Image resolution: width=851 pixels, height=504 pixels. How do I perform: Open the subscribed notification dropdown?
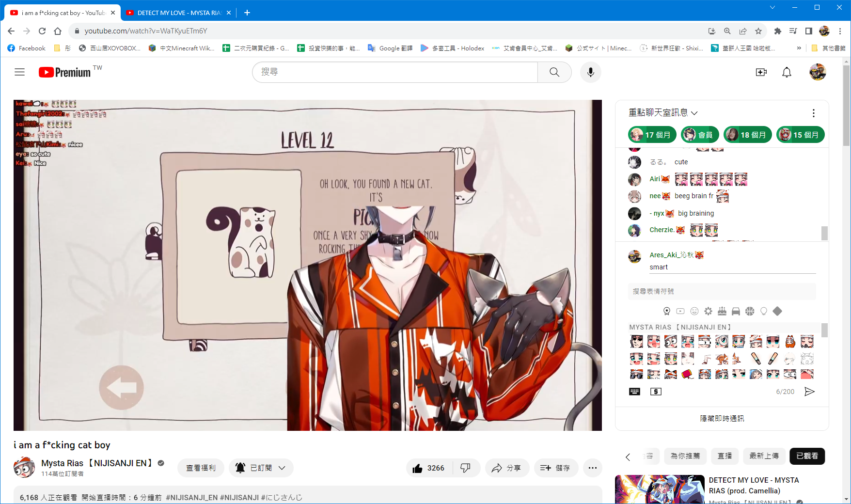click(261, 468)
